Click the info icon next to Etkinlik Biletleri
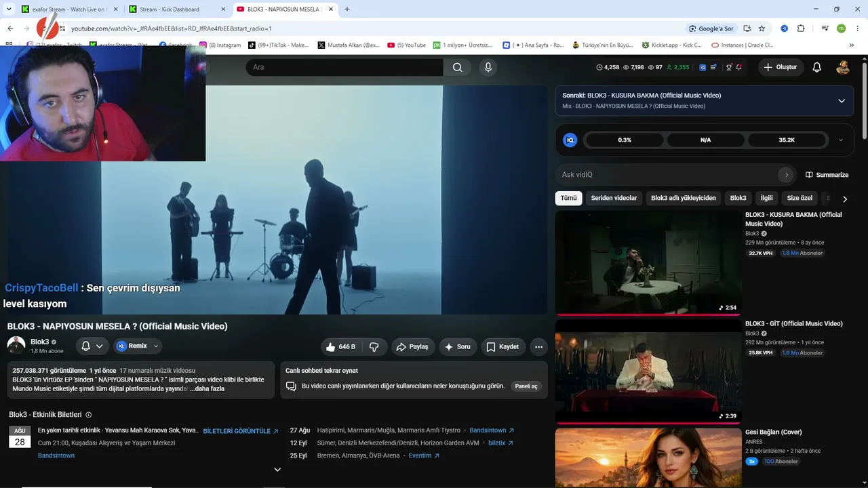Screen dimensions: 868x488 89,415
